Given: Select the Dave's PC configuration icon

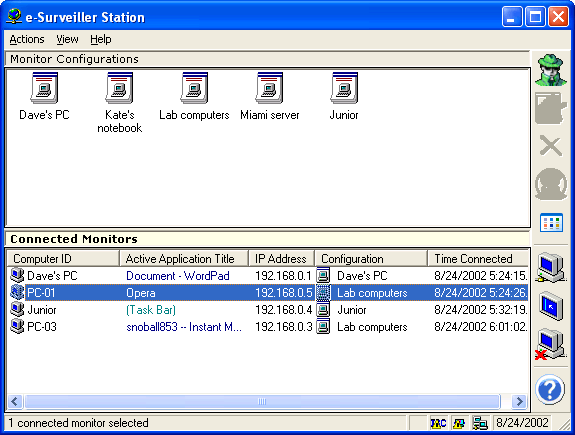Looking at the screenshot, I should click(x=44, y=88).
